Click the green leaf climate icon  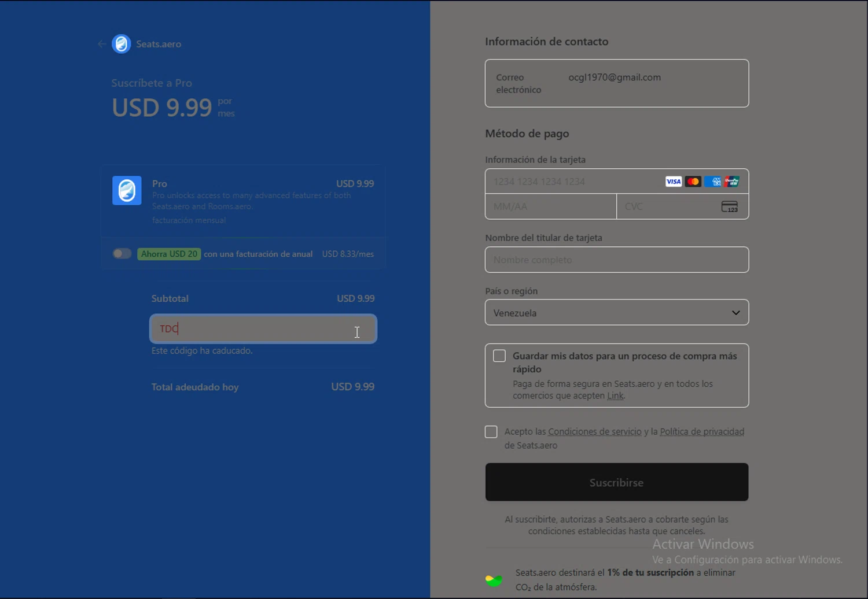click(494, 580)
